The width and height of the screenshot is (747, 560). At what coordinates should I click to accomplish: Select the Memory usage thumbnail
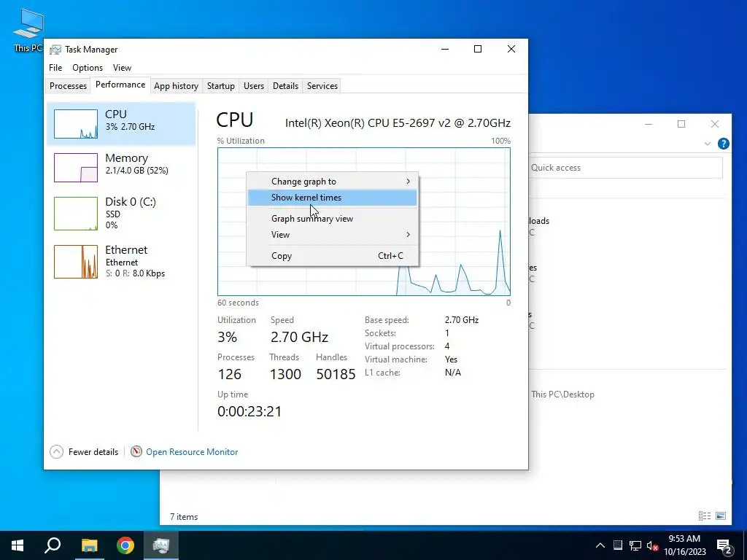[x=76, y=168]
